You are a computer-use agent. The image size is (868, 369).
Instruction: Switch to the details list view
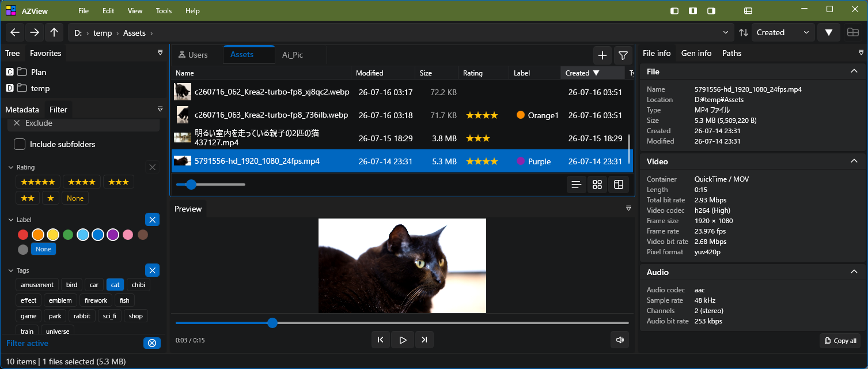[576, 184]
